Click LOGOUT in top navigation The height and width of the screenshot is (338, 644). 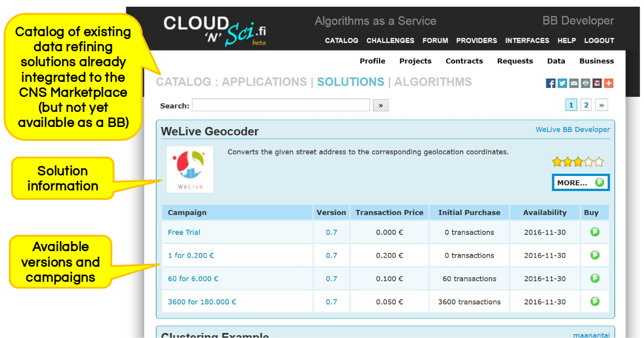pyautogui.click(x=599, y=41)
